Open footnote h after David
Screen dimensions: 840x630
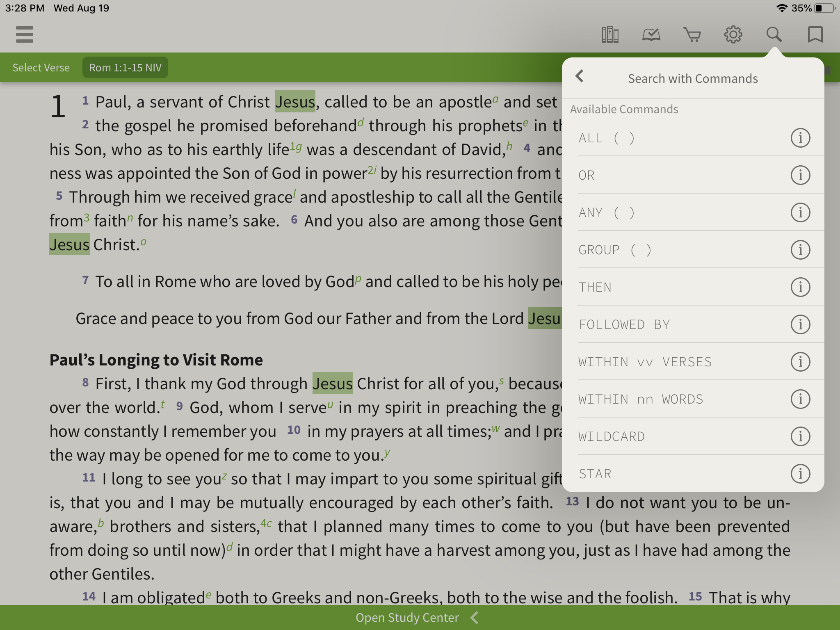tap(509, 146)
